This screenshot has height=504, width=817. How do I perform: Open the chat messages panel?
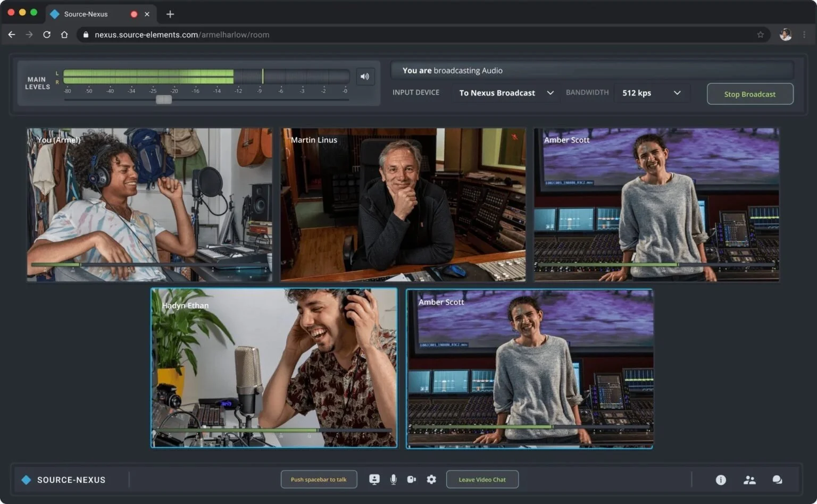777,480
